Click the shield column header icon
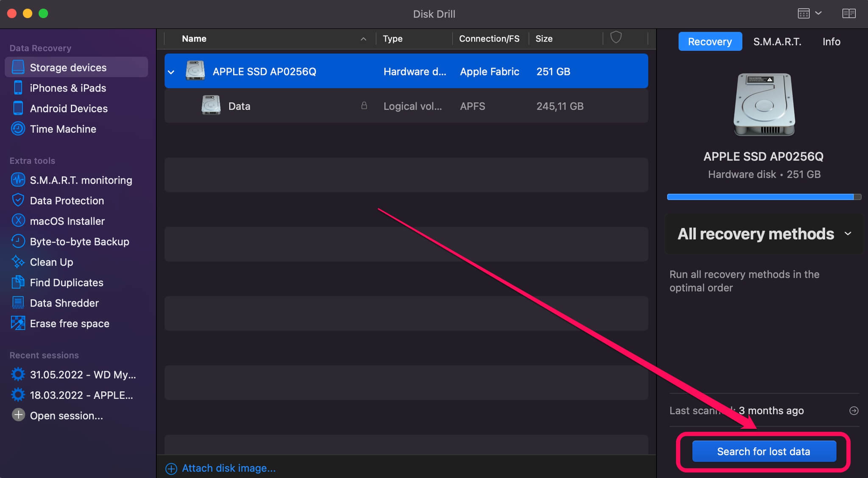Screen dimensions: 868x478 pyautogui.click(x=616, y=37)
